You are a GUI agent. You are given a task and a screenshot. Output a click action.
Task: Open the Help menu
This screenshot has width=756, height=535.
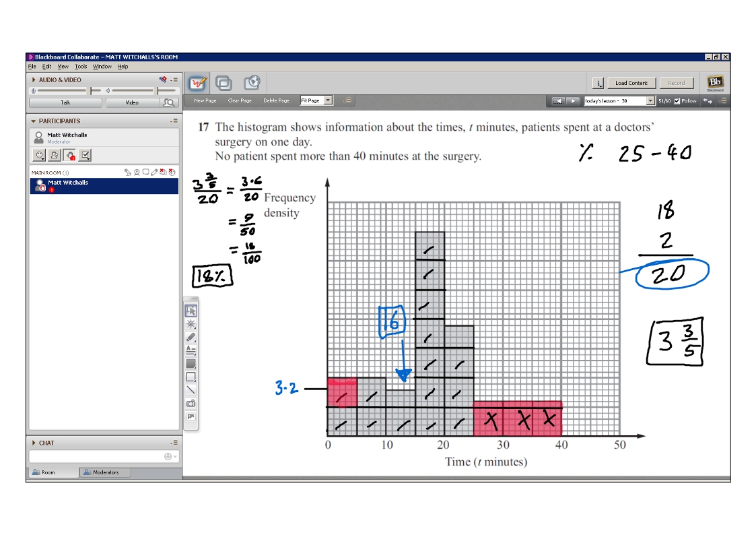point(123,67)
